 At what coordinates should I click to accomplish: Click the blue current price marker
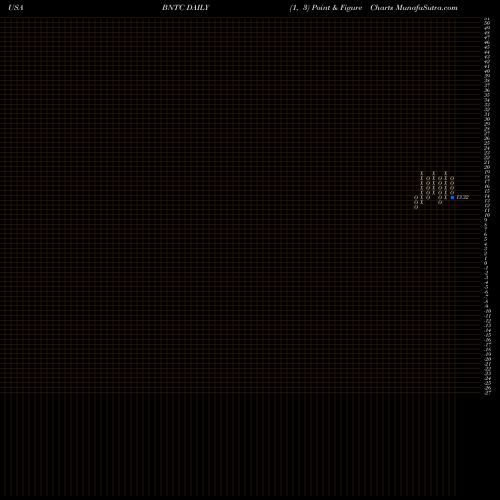tap(452, 197)
